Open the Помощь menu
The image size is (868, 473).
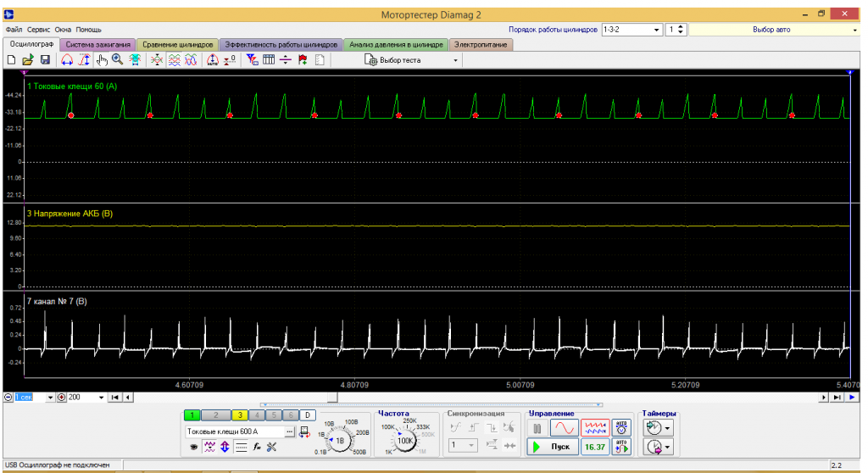(x=88, y=30)
